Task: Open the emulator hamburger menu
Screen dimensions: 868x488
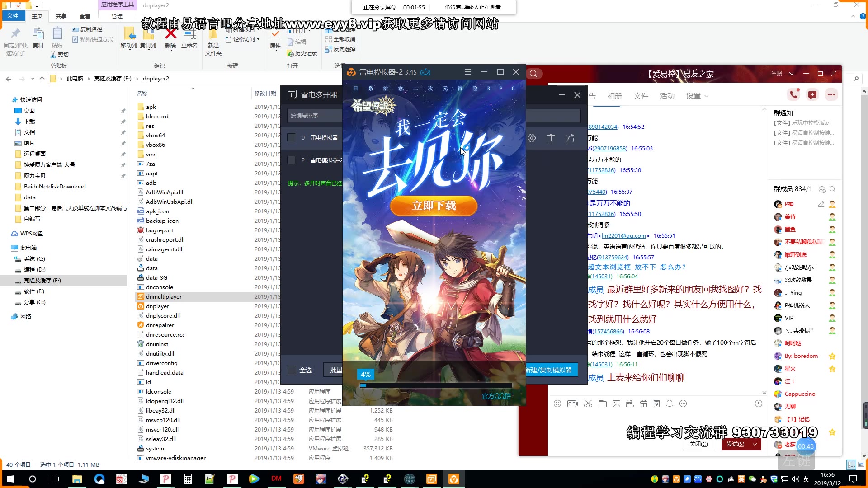Action: click(468, 72)
